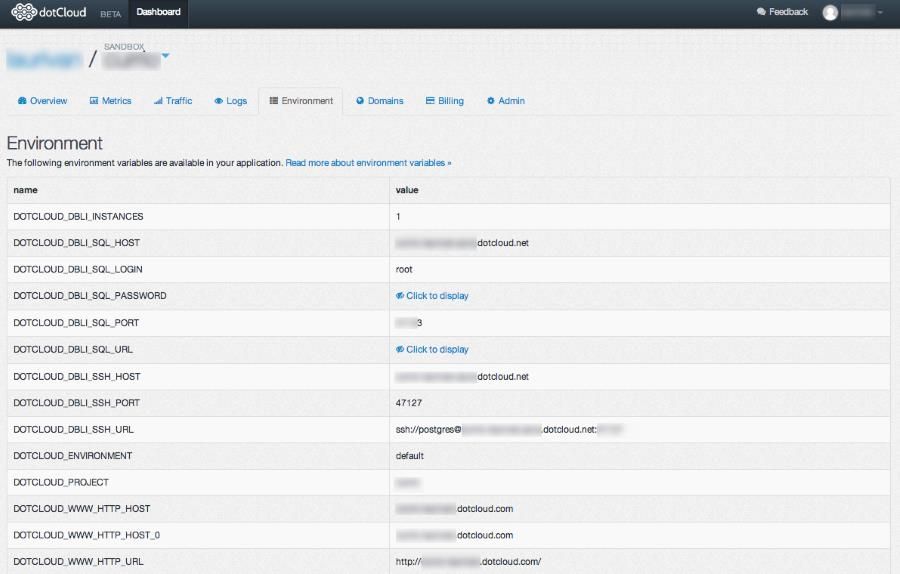This screenshot has height=574, width=900.
Task: Select DOTCLOUD_DBLI_SQL_URL name cell
Action: coord(198,350)
